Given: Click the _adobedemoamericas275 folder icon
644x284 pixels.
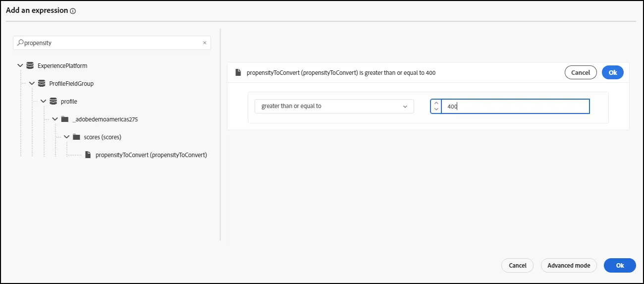Looking at the screenshot, I should point(64,119).
